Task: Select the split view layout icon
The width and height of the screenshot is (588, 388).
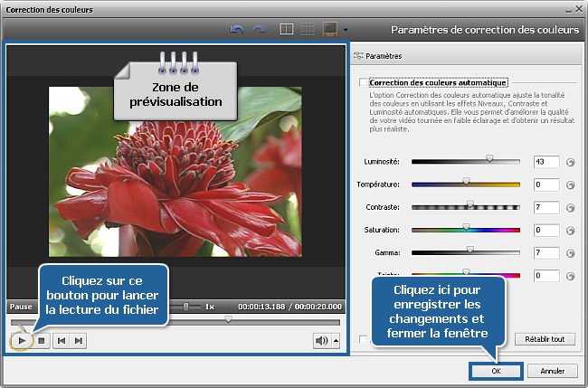Action: [287, 30]
